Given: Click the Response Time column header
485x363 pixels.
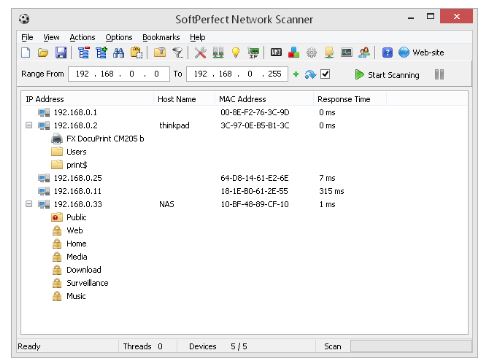Looking at the screenshot, I should click(x=350, y=99).
